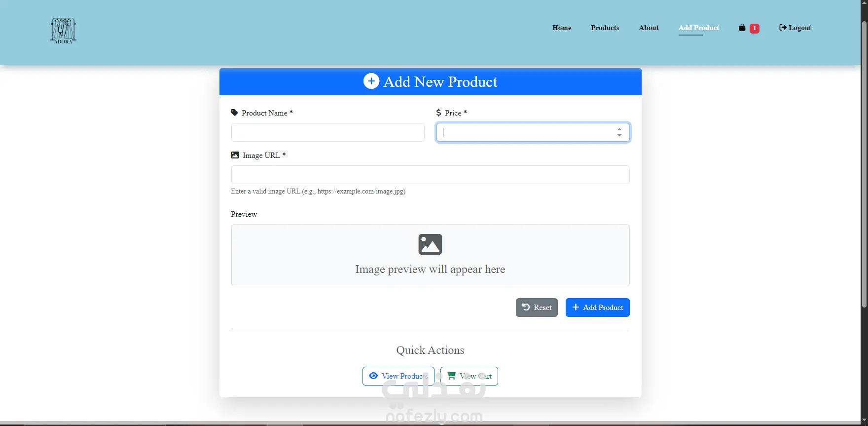Decrease price with the down stepper arrow
Image resolution: width=868 pixels, height=426 pixels.
(x=619, y=135)
